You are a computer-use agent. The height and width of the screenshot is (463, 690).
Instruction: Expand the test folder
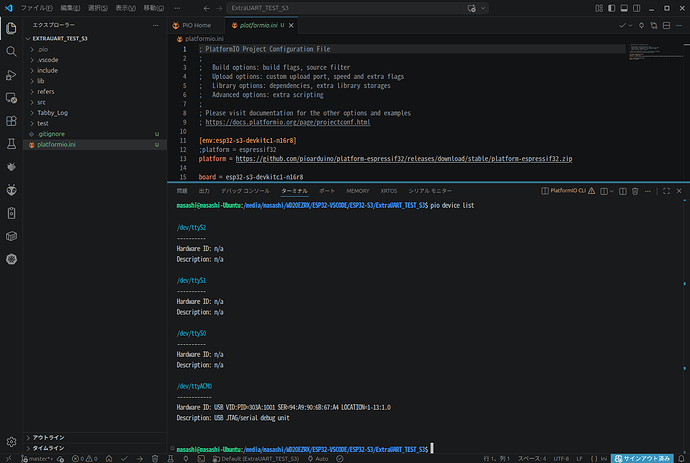coord(95,123)
